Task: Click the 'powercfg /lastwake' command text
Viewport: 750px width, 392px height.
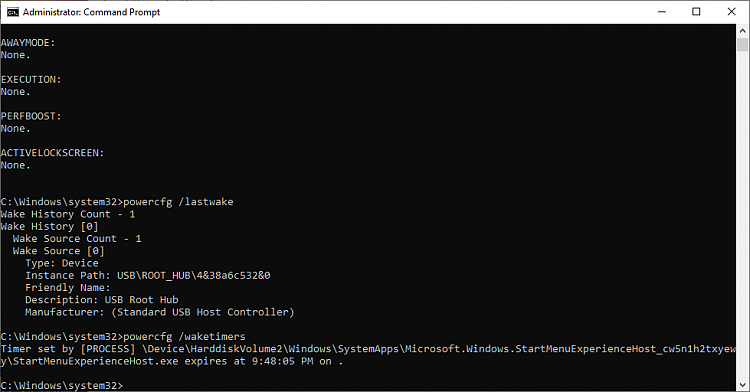Action: (x=178, y=202)
